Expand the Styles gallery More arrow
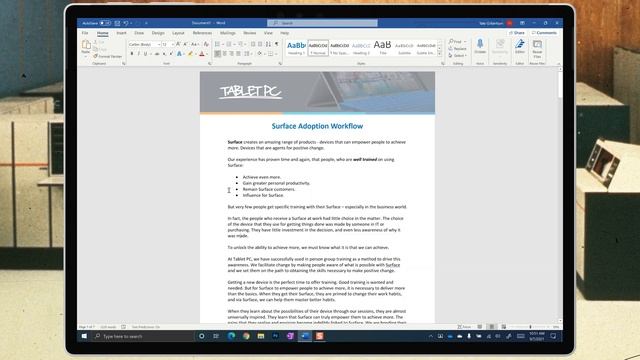 coord(440,53)
